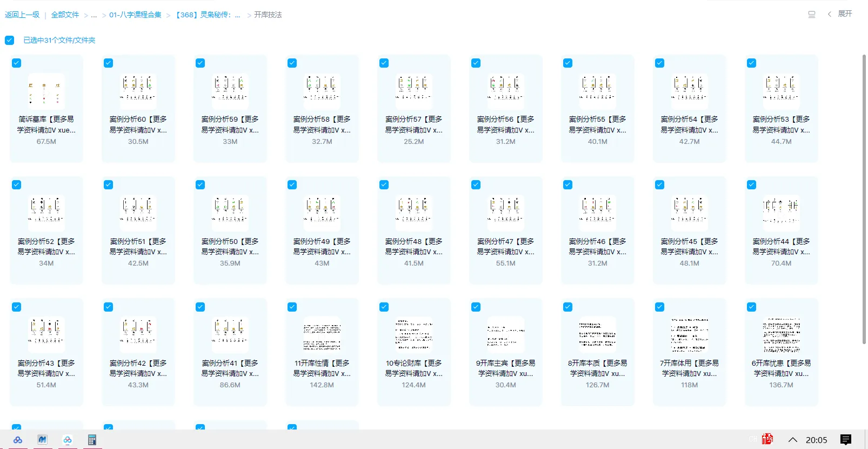
Task: Click the vertical scrollbar on the right
Action: coord(864,199)
